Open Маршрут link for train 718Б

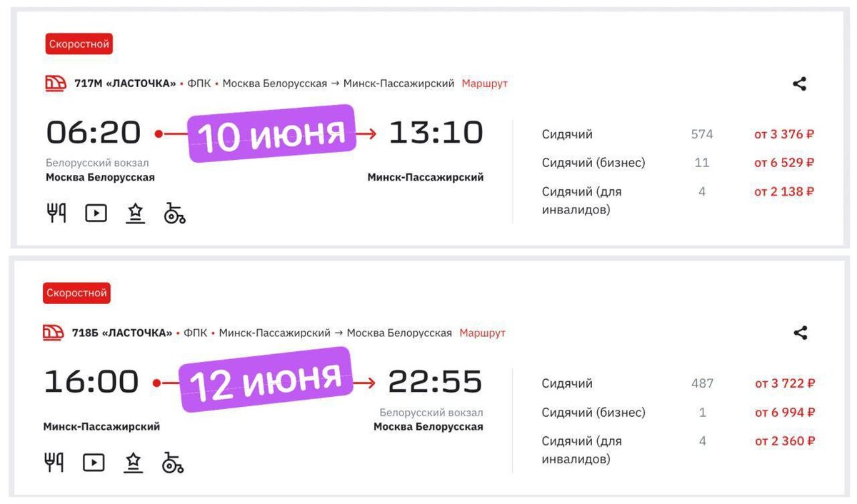pyautogui.click(x=482, y=333)
